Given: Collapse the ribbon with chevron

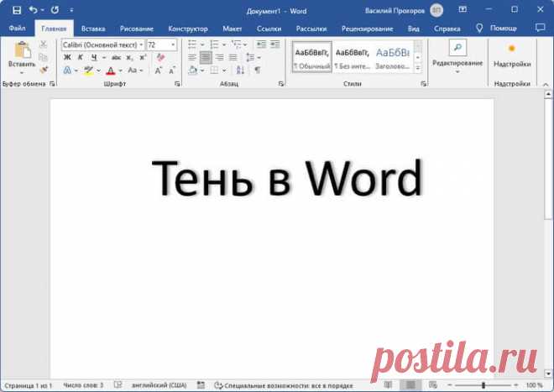Looking at the screenshot, I should (546, 85).
